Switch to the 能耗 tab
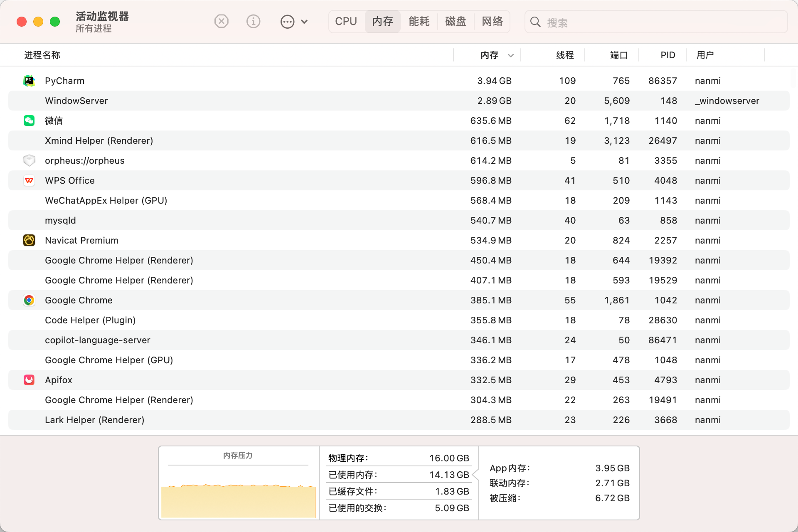The height and width of the screenshot is (532, 798). [419, 22]
